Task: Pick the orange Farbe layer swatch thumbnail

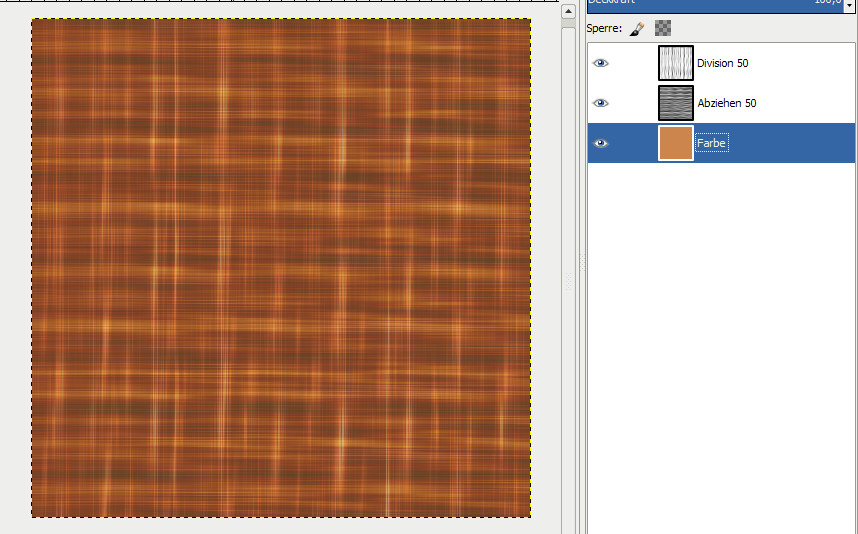Action: [x=676, y=143]
